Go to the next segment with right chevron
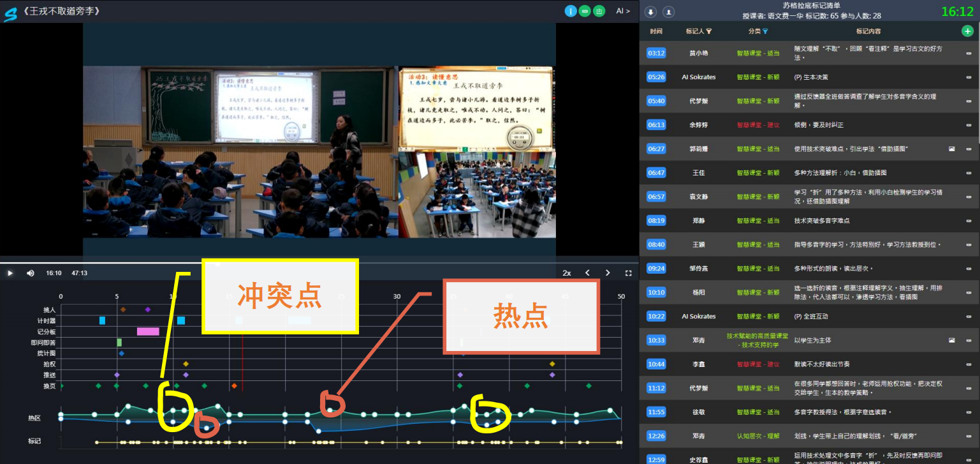The image size is (980, 464). [608, 273]
